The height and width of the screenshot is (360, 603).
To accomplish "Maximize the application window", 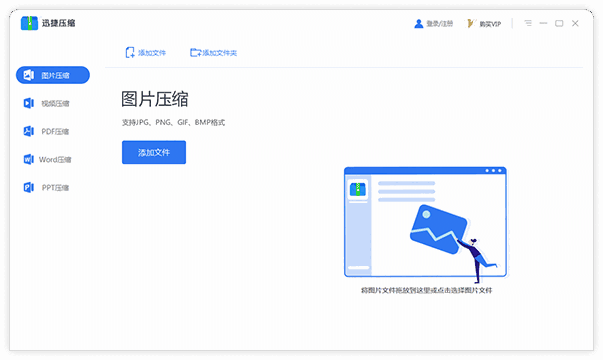I will 559,23.
